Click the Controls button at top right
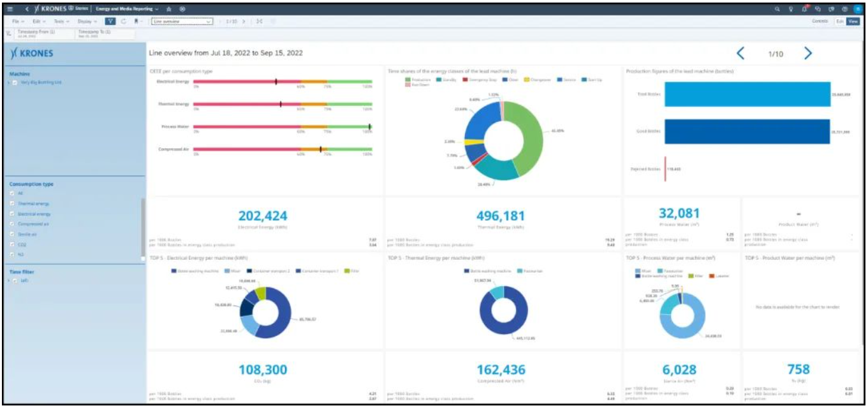This screenshot has height=408, width=868. pos(820,21)
